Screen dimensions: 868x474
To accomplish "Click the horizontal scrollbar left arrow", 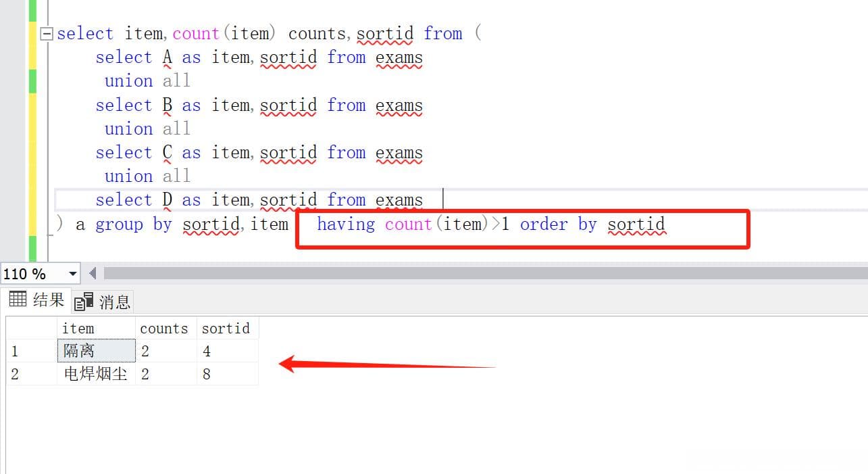I will (x=93, y=273).
